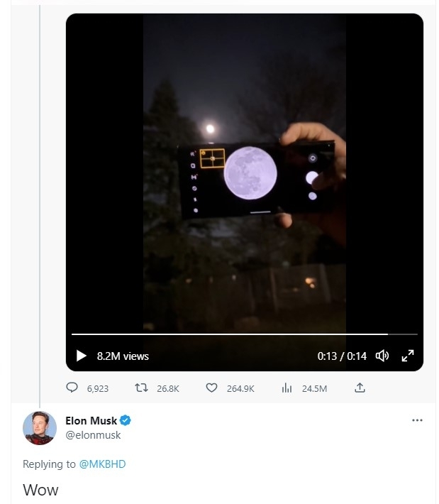The height and width of the screenshot is (504, 439).
Task: Click the 8.2M views label
Action: click(123, 356)
